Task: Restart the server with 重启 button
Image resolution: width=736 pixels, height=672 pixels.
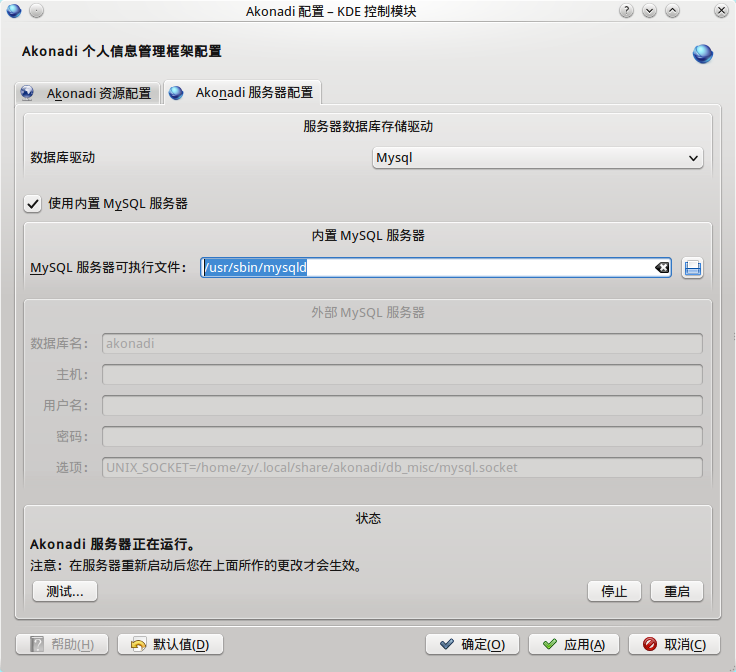Action: pyautogui.click(x=677, y=591)
